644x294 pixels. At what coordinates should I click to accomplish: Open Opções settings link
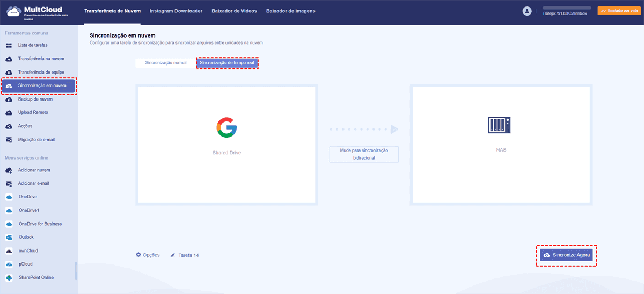148,255
